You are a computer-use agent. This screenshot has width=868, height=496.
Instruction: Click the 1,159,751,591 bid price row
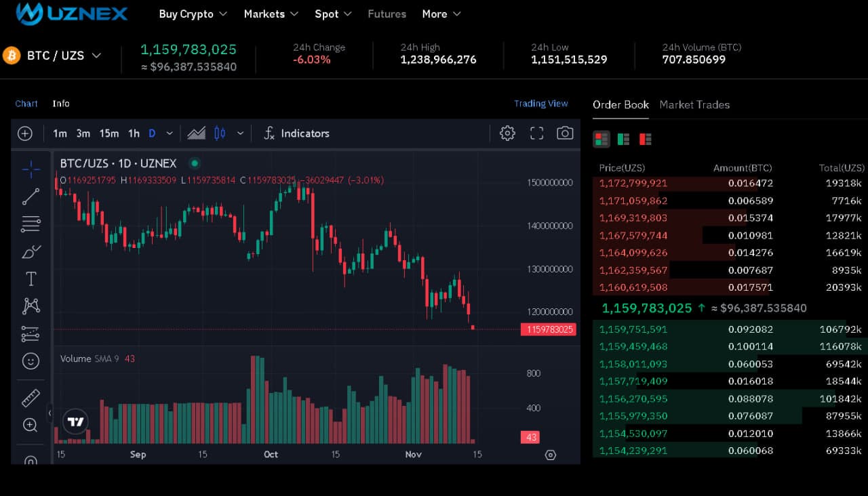point(633,329)
